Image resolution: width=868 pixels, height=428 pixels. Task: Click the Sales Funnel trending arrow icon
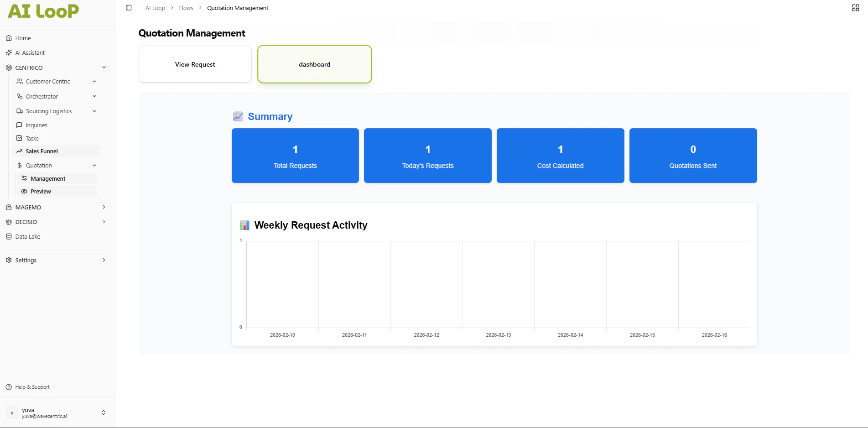click(x=20, y=151)
